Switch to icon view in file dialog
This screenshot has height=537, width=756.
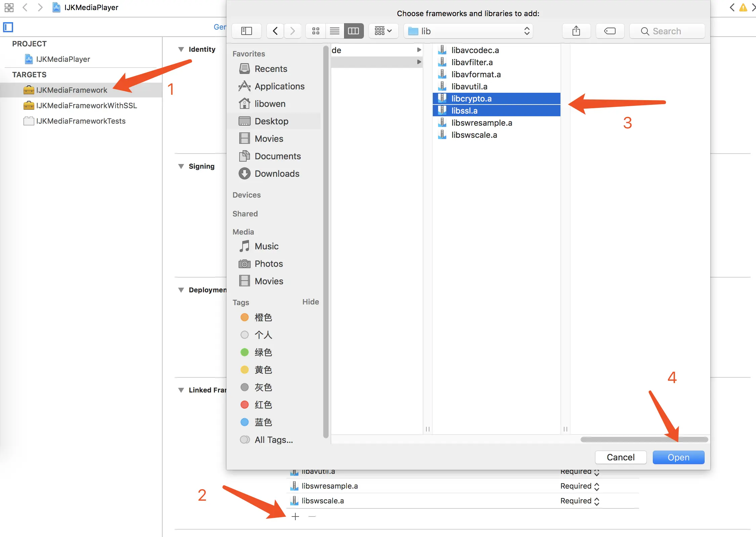316,31
